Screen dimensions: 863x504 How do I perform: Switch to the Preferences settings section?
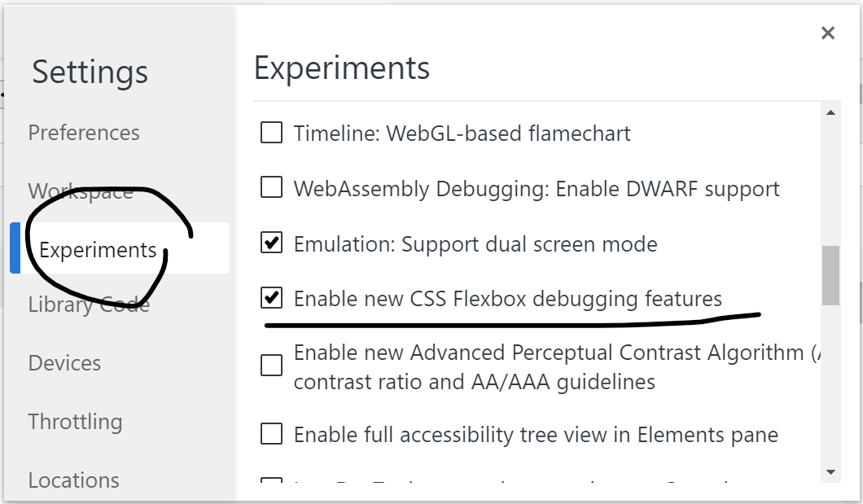click(x=84, y=132)
